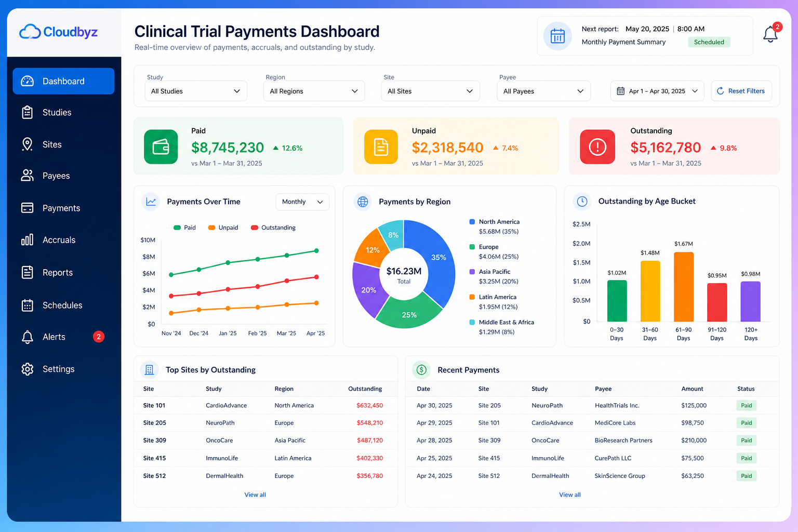The height and width of the screenshot is (532, 798).
Task: Go to Payments in the sidebar
Action: tap(63, 208)
